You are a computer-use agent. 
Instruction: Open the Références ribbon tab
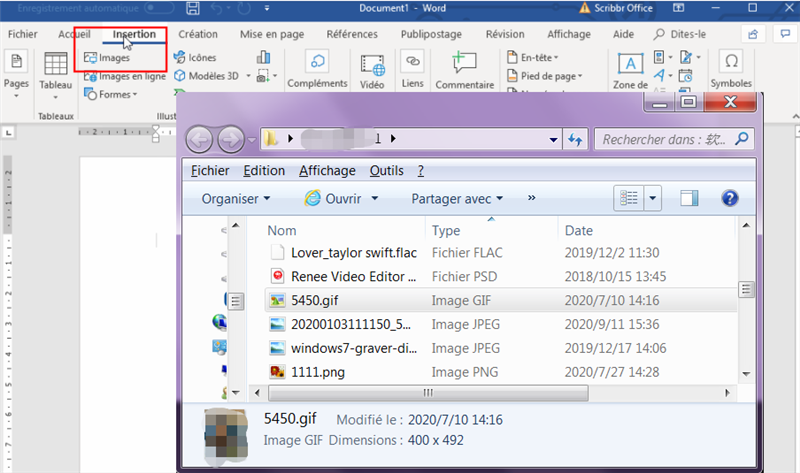tap(352, 34)
